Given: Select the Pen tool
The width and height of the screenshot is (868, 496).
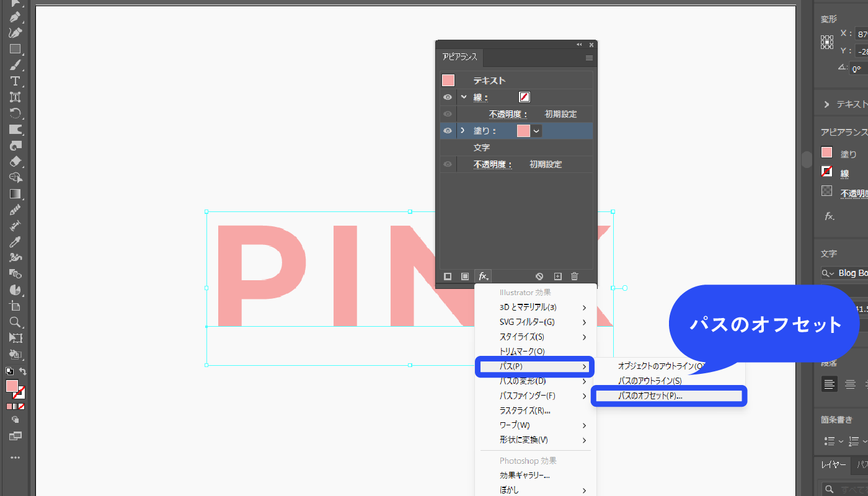Looking at the screenshot, I should pos(15,17).
